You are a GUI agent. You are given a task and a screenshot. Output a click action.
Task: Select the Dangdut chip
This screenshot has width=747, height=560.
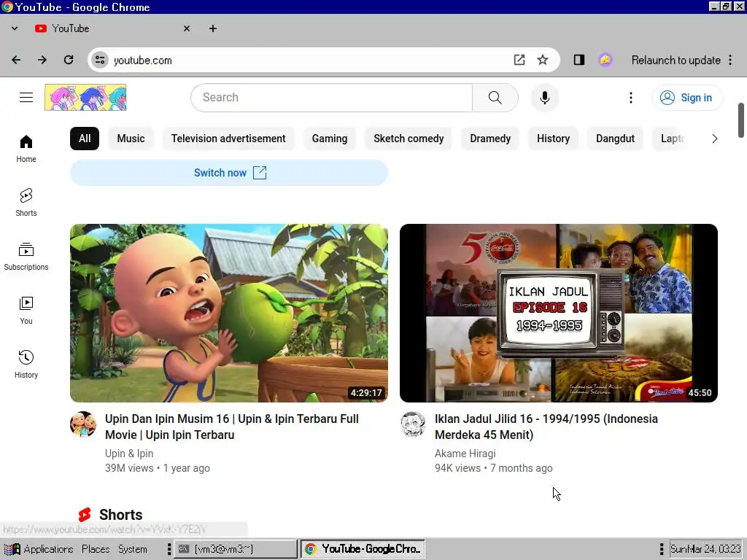click(x=615, y=139)
